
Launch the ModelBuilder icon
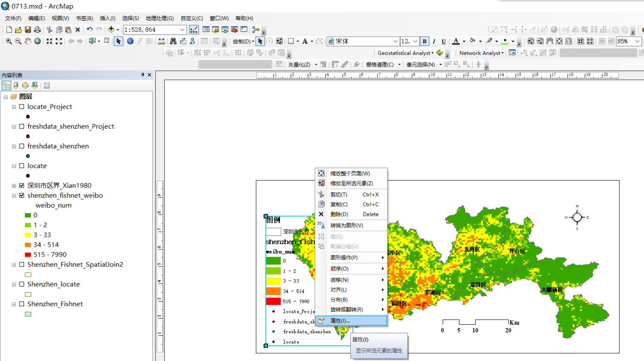click(x=256, y=30)
